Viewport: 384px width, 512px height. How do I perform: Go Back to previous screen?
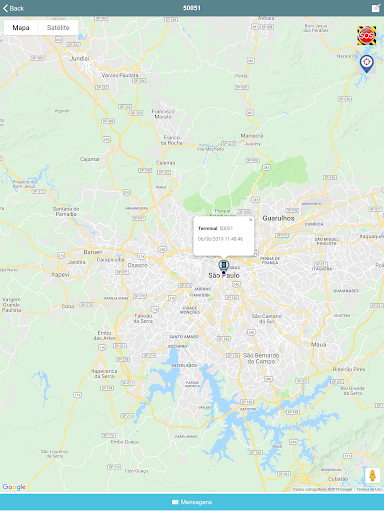[x=13, y=8]
